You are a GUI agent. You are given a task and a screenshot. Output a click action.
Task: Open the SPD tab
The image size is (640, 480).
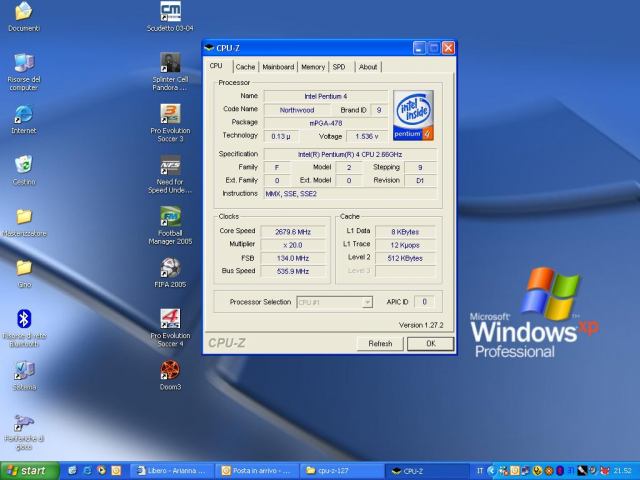pyautogui.click(x=339, y=67)
